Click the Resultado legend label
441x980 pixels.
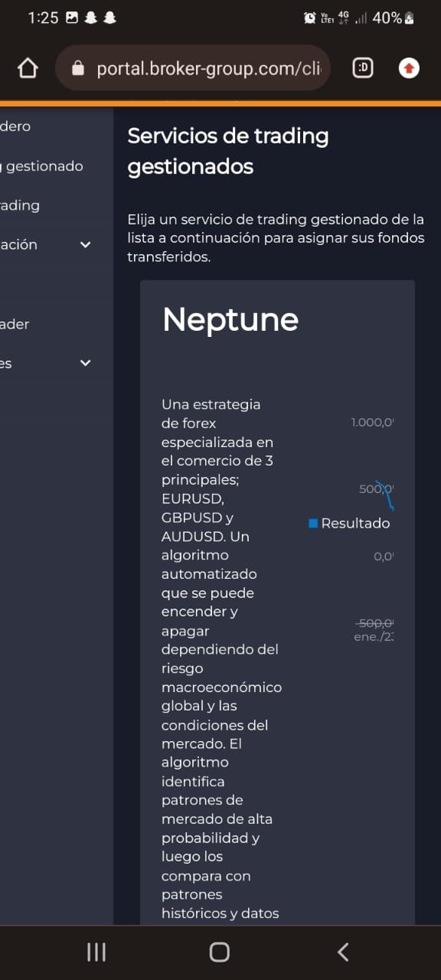[x=355, y=524]
